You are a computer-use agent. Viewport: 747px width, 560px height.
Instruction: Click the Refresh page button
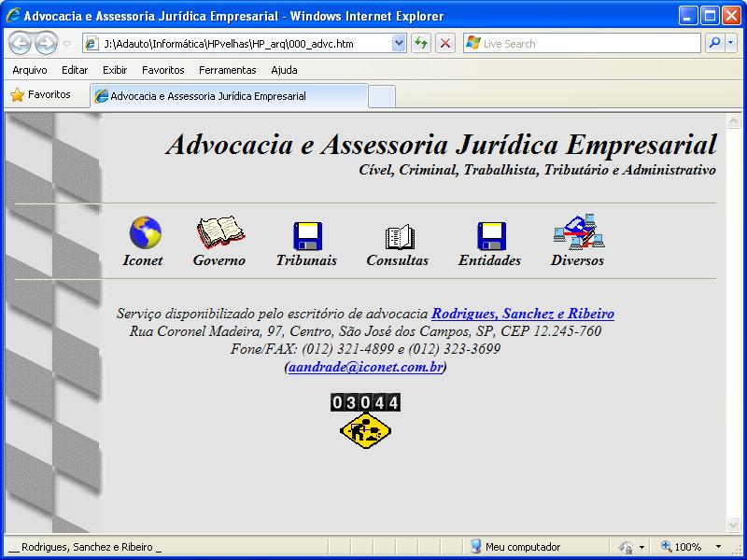(x=421, y=43)
